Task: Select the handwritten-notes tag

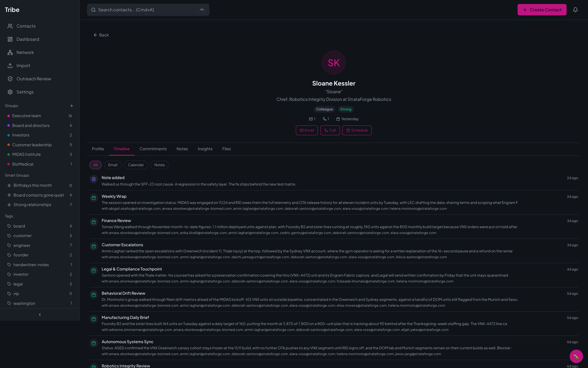Action: 40,265
